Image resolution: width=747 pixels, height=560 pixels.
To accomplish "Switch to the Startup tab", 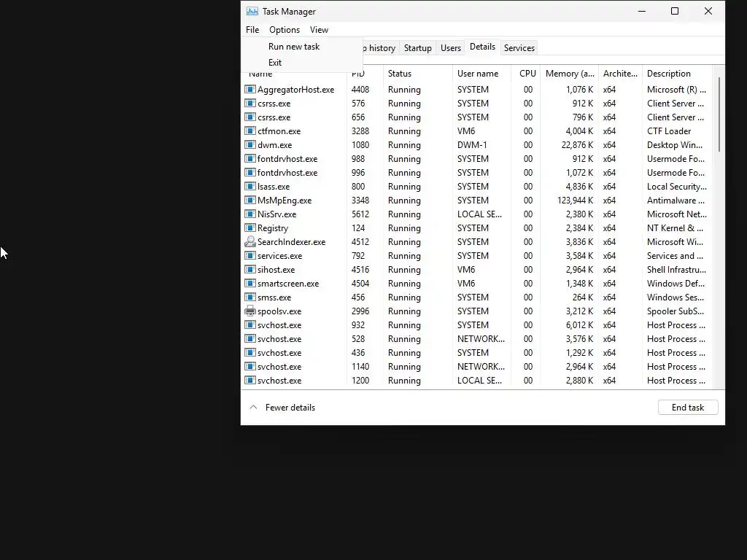I will tap(418, 48).
